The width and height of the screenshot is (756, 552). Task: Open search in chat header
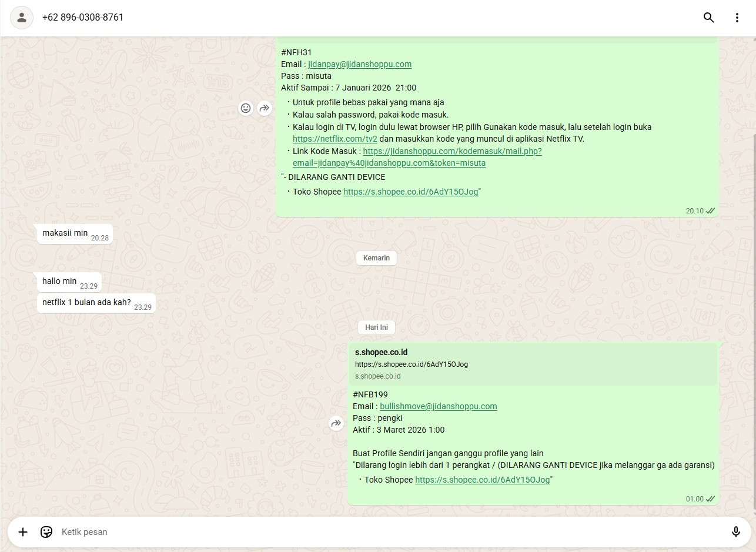coord(708,18)
